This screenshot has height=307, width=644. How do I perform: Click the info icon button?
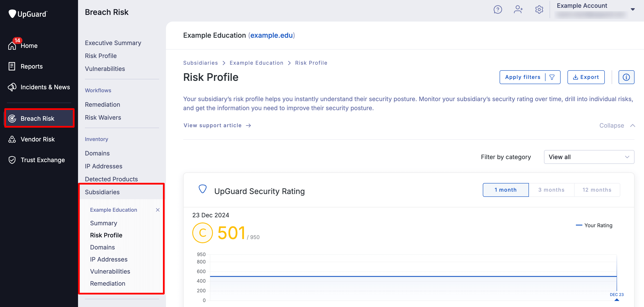pos(626,77)
